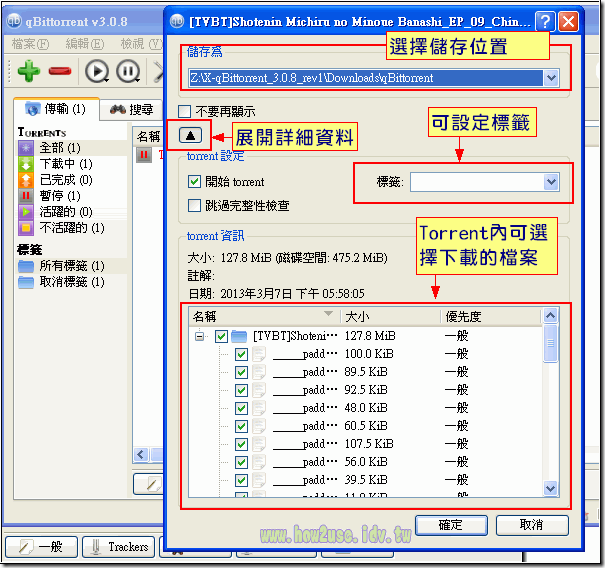Uncheck the 開始 torrent checkbox

(x=195, y=182)
